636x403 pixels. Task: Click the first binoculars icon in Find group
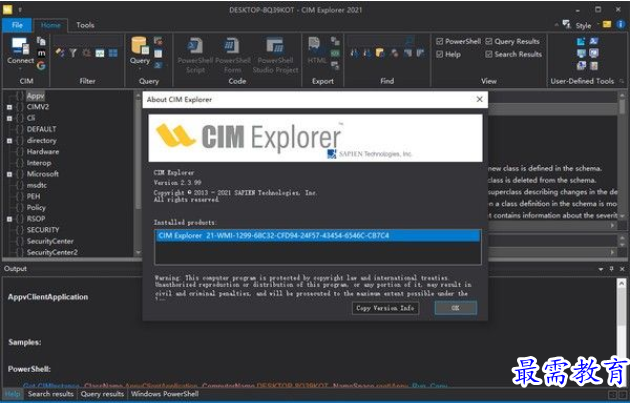click(x=355, y=53)
